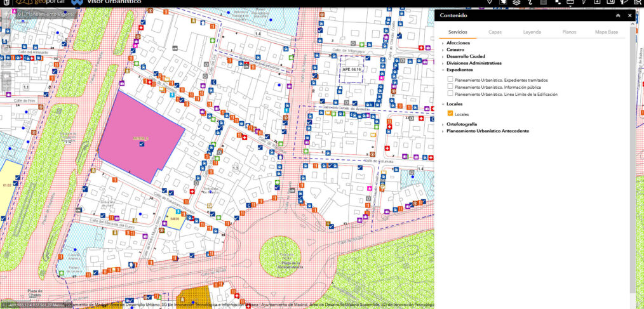Click the download icon in top toolbar
This screenshot has width=644, height=309.
(x=597, y=3)
